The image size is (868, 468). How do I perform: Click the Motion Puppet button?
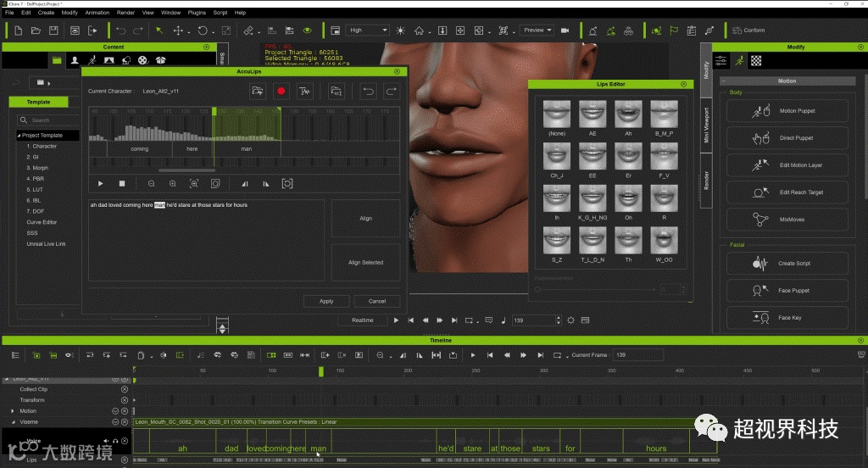click(x=787, y=111)
